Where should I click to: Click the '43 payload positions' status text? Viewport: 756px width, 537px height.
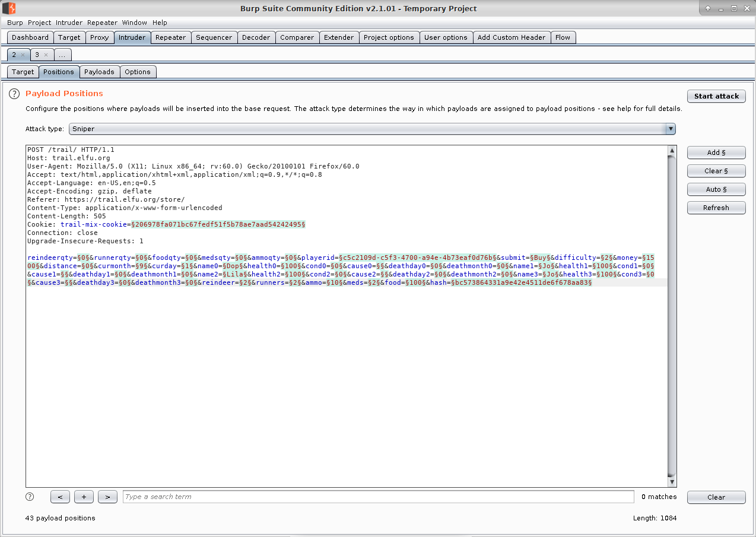click(60, 518)
